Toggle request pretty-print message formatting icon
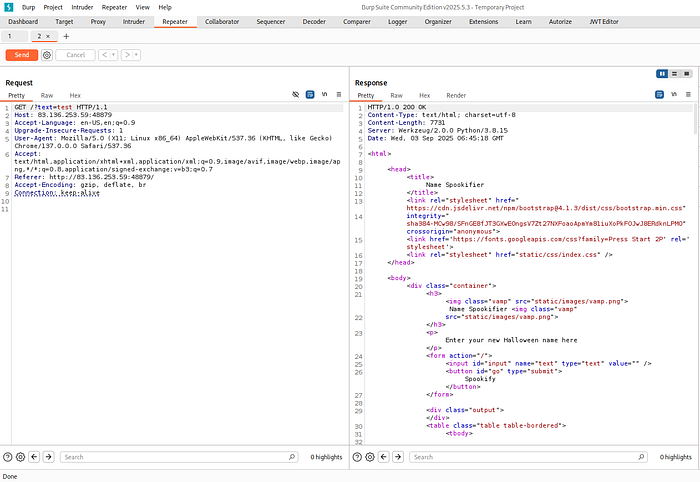 point(310,95)
